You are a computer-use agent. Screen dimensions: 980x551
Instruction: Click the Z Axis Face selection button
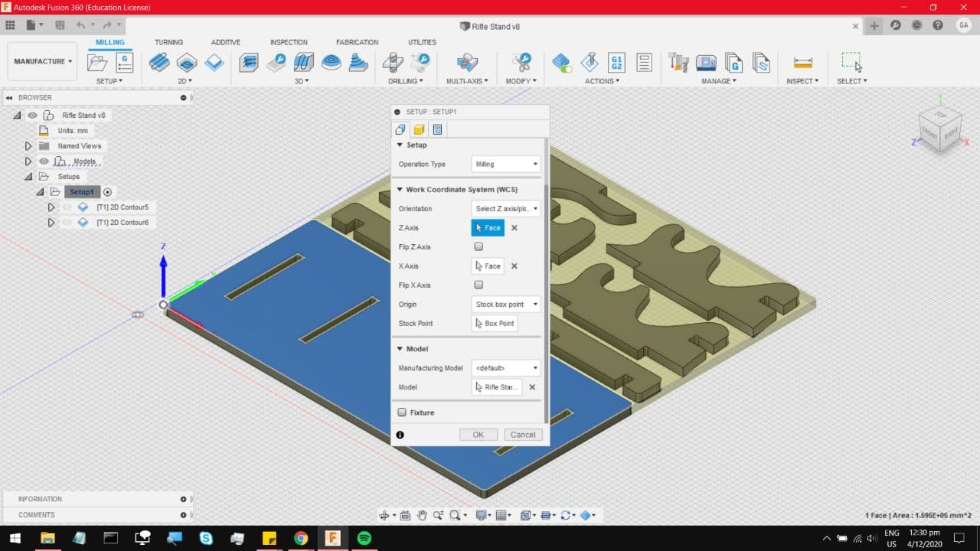[488, 227]
